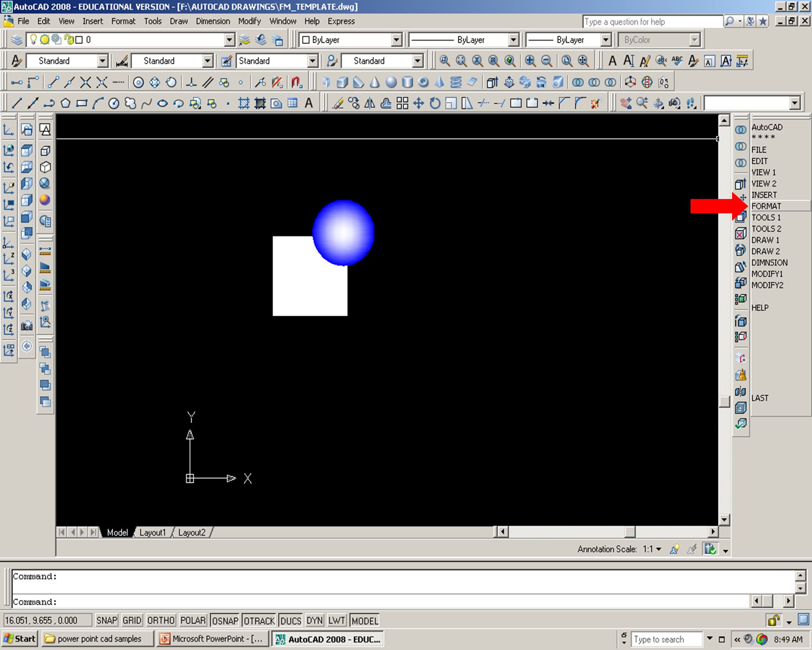Select the Explode modify tool
This screenshot has height=650, width=812.
pyautogui.click(x=596, y=103)
